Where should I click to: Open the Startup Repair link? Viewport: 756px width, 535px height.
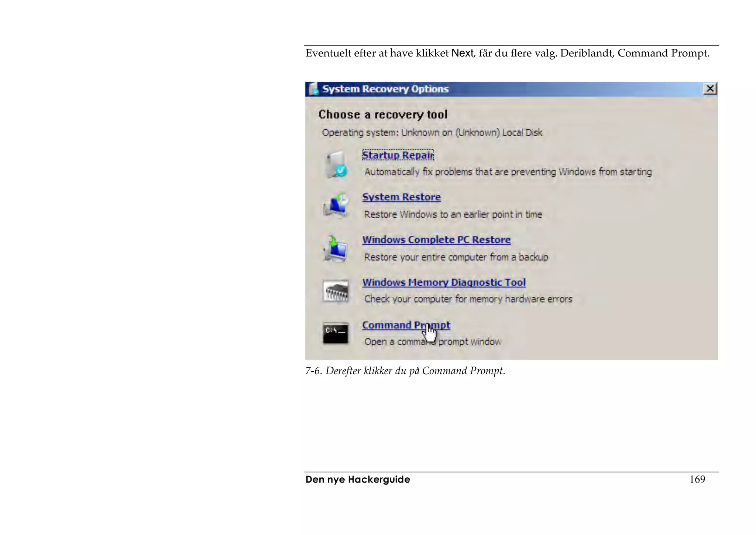(398, 155)
